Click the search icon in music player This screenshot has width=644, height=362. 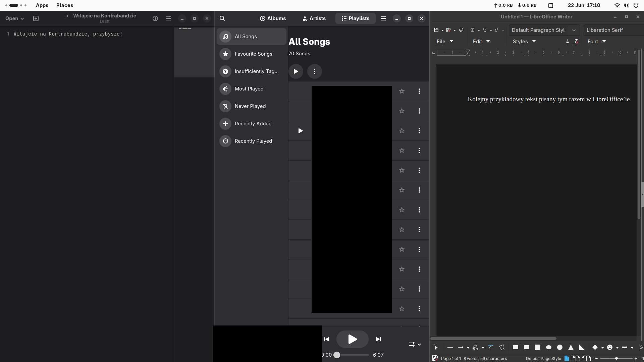(x=222, y=18)
